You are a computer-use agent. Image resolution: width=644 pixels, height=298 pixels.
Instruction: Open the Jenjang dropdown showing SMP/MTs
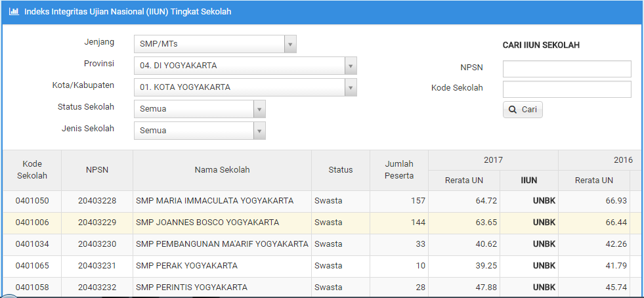click(215, 44)
